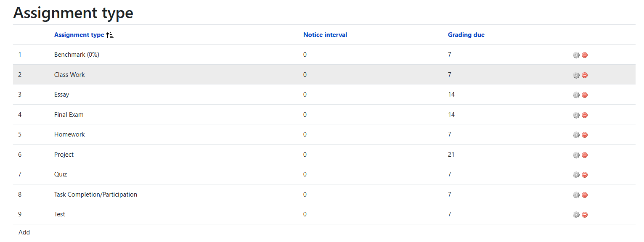
Task: Sort by Notice interval column
Action: pos(325,35)
